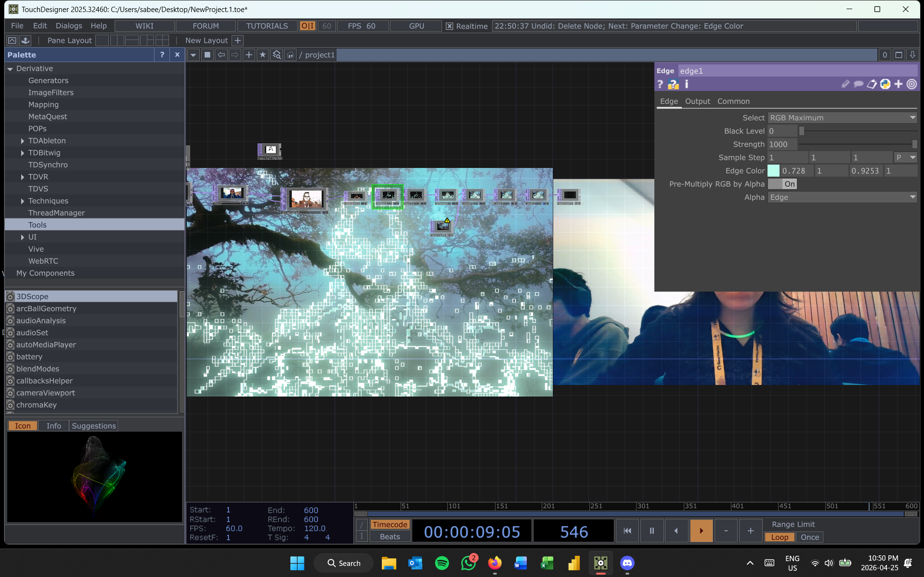
Task: Open the Dialogs menu
Action: pyautogui.click(x=69, y=26)
